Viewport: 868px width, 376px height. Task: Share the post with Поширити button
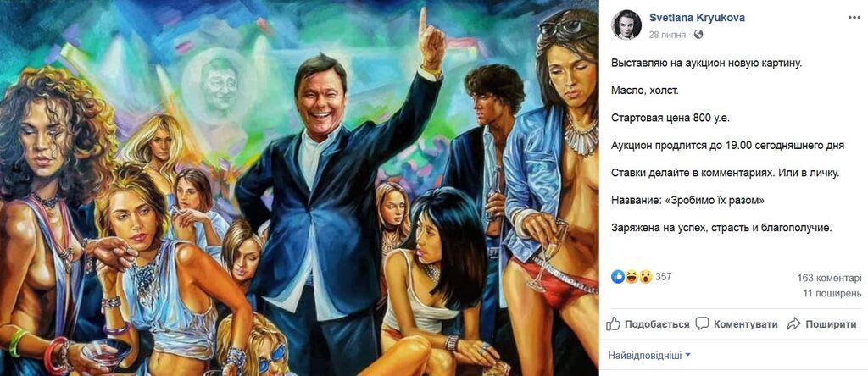tap(822, 324)
